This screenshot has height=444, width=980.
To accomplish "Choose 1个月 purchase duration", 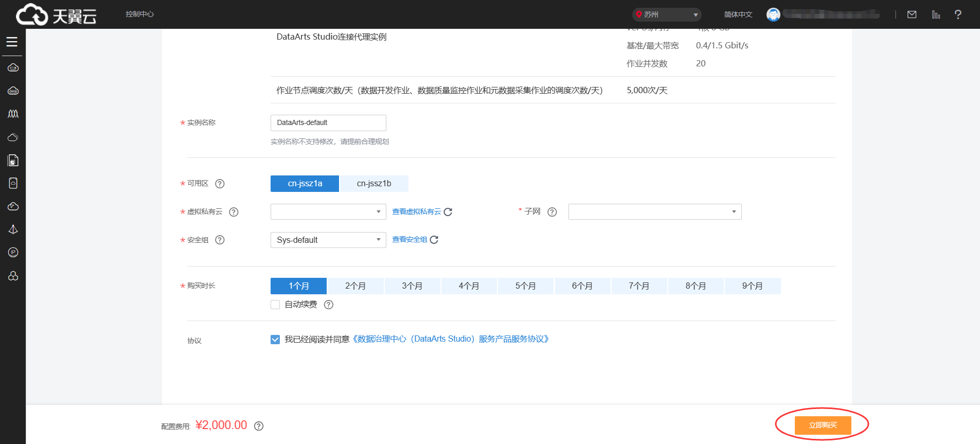I will coord(298,286).
